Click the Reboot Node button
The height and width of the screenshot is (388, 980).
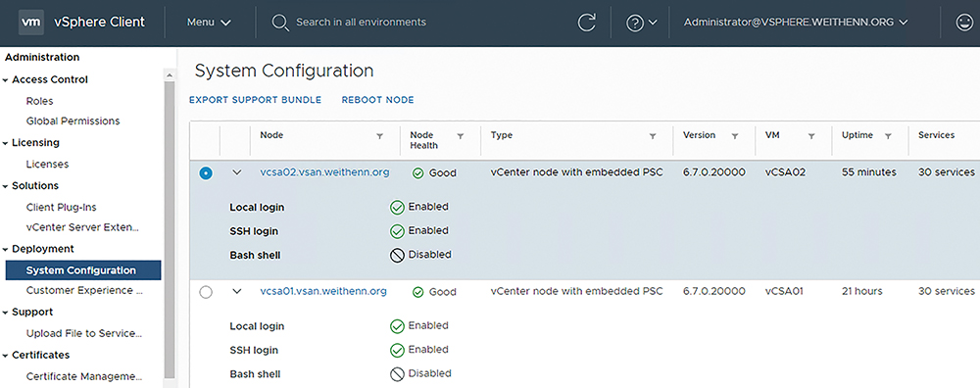(377, 100)
